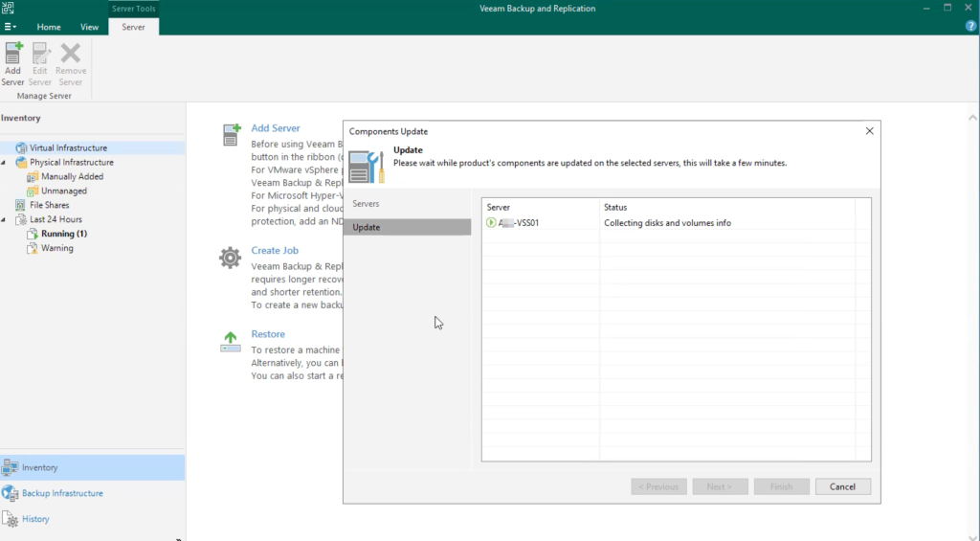980x541 pixels.
Task: Click the Inventory view icon
Action: [10, 468]
